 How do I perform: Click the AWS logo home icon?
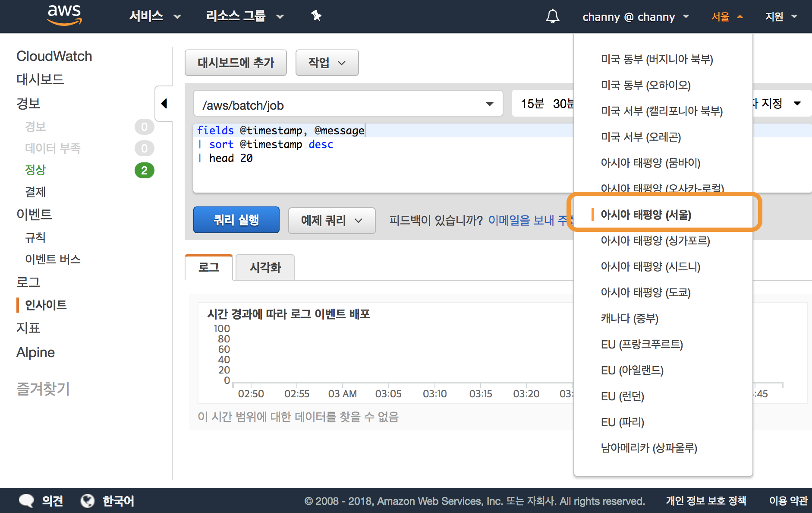point(64,16)
